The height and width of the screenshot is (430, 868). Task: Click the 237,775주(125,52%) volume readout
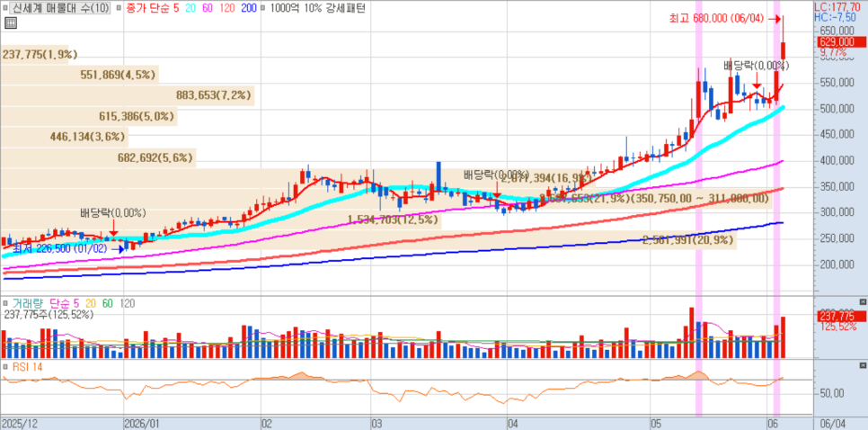[49, 314]
